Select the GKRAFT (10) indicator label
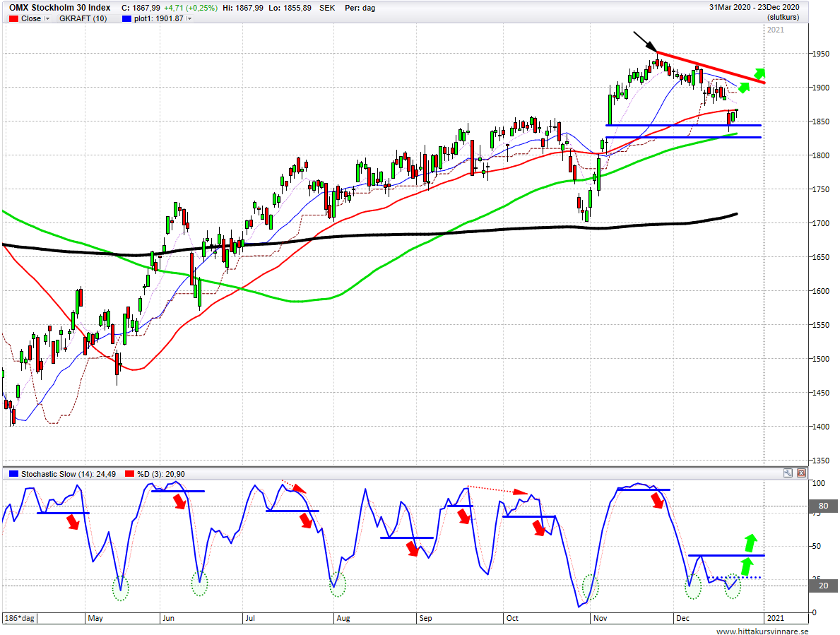Viewport: 840px width, 635px height. point(83,19)
